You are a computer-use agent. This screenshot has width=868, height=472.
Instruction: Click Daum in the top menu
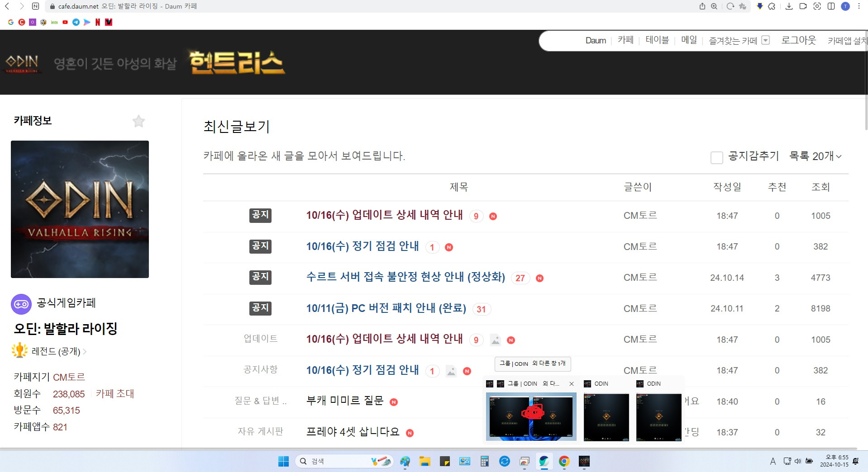tap(596, 40)
